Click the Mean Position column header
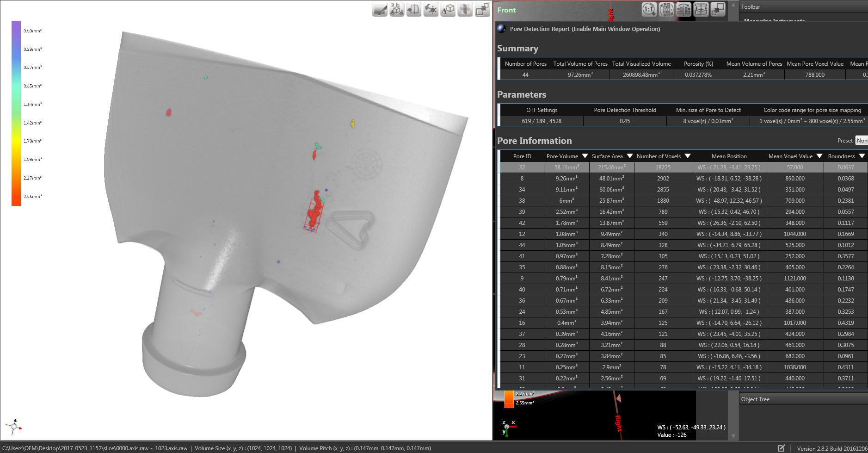The width and height of the screenshot is (868, 453). pyautogui.click(x=729, y=156)
